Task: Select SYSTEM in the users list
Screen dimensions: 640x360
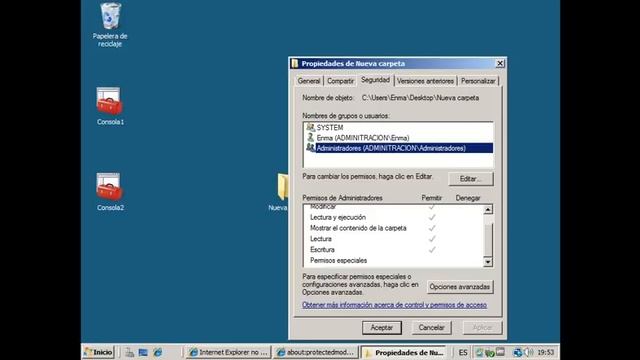Action: pyautogui.click(x=399, y=127)
